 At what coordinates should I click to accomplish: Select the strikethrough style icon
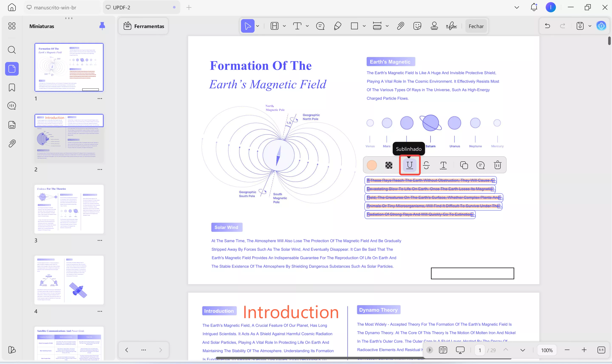[426, 165]
